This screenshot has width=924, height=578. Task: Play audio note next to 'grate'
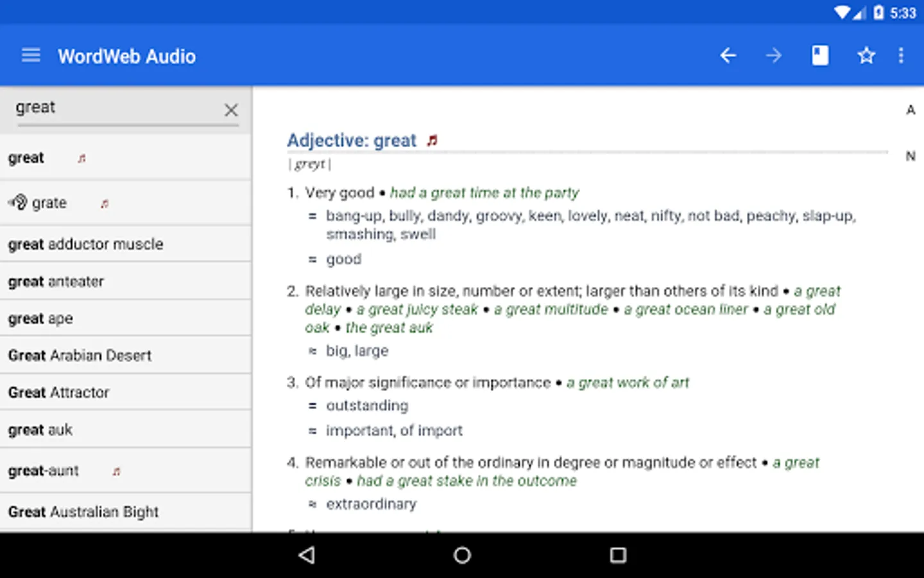pyautogui.click(x=105, y=204)
